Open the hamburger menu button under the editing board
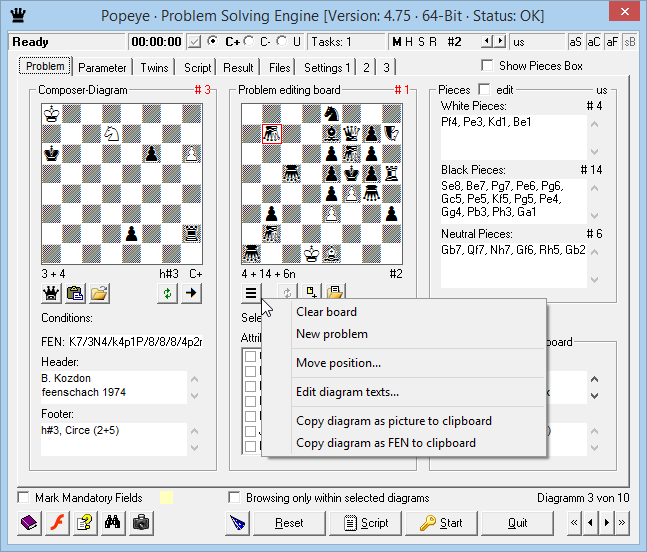The image size is (647, 552). (x=251, y=293)
